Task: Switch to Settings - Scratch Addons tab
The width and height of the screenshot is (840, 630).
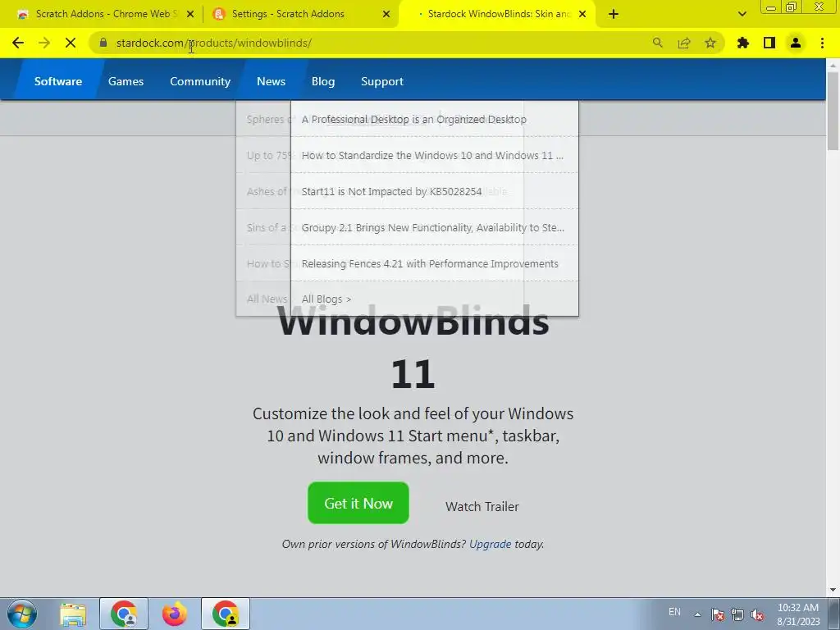Action: click(301, 14)
